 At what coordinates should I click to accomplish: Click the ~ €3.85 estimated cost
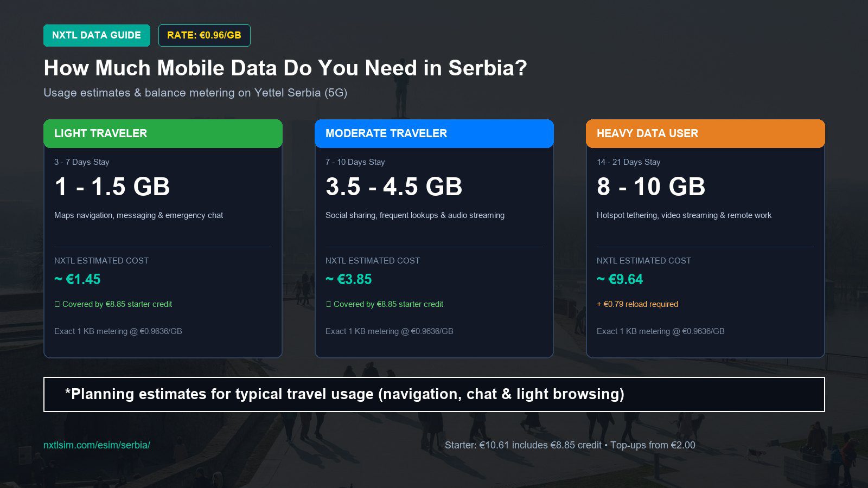(349, 279)
